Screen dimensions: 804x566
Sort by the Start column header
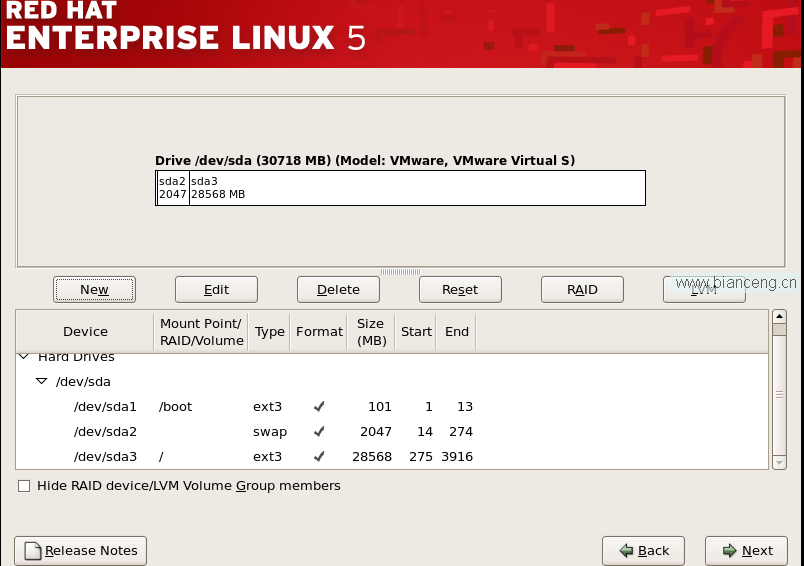point(416,332)
